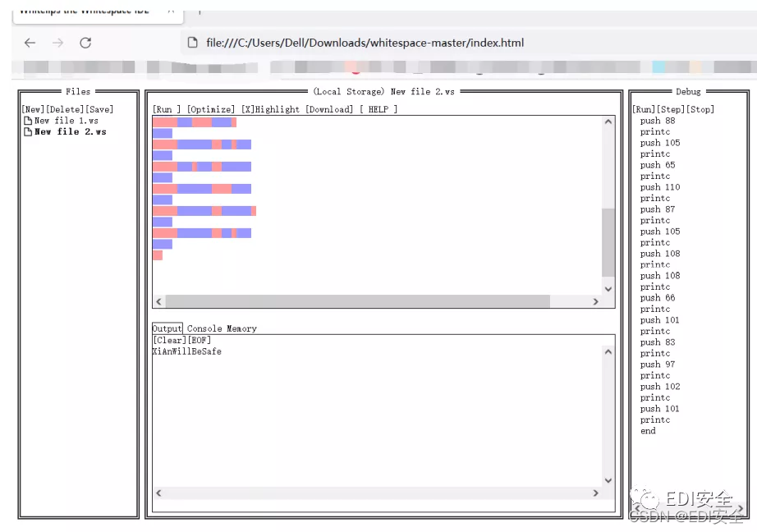The image size is (757, 532).
Task: Click [Step] in the Debug panel
Action: point(671,109)
